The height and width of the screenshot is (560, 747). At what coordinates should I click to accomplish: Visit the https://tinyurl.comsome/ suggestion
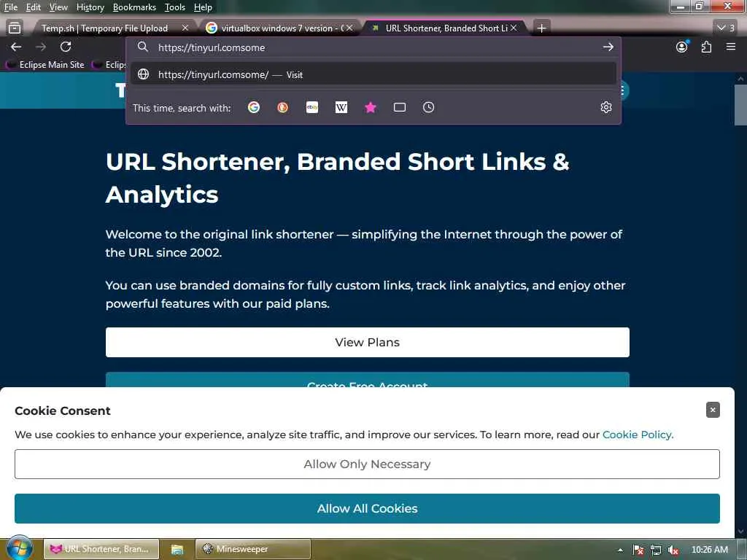tap(373, 75)
